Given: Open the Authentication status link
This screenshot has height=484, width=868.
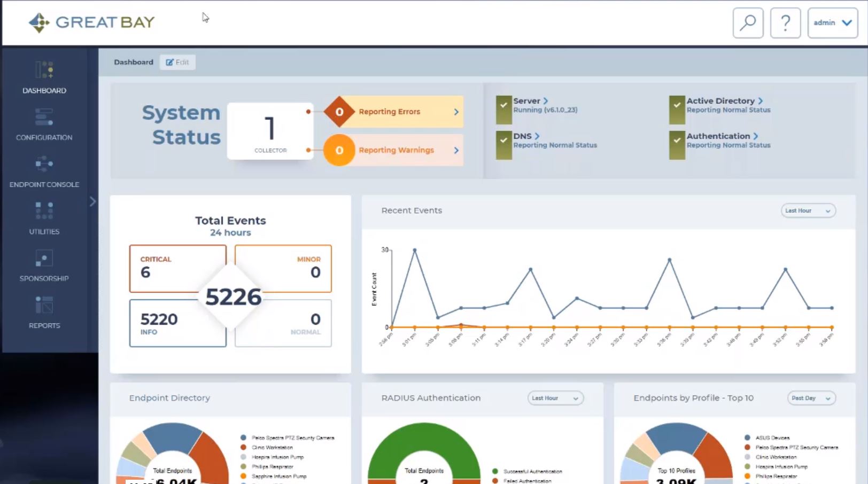Looking at the screenshot, I should [723, 136].
